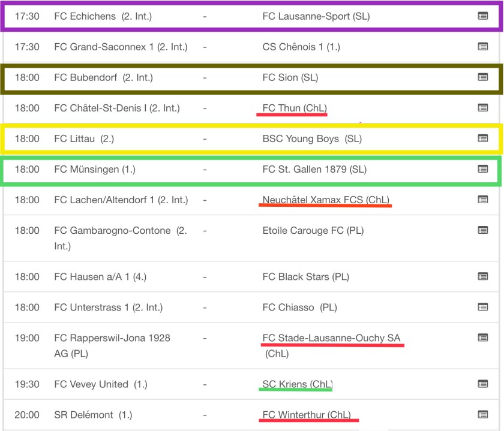Open details icon for FC Bubendorf match
Image resolution: width=504 pixels, height=431 pixels.
pos(482,77)
